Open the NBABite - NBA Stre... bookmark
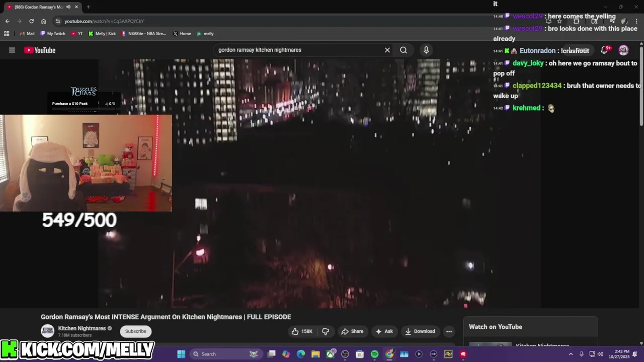 click(143, 34)
